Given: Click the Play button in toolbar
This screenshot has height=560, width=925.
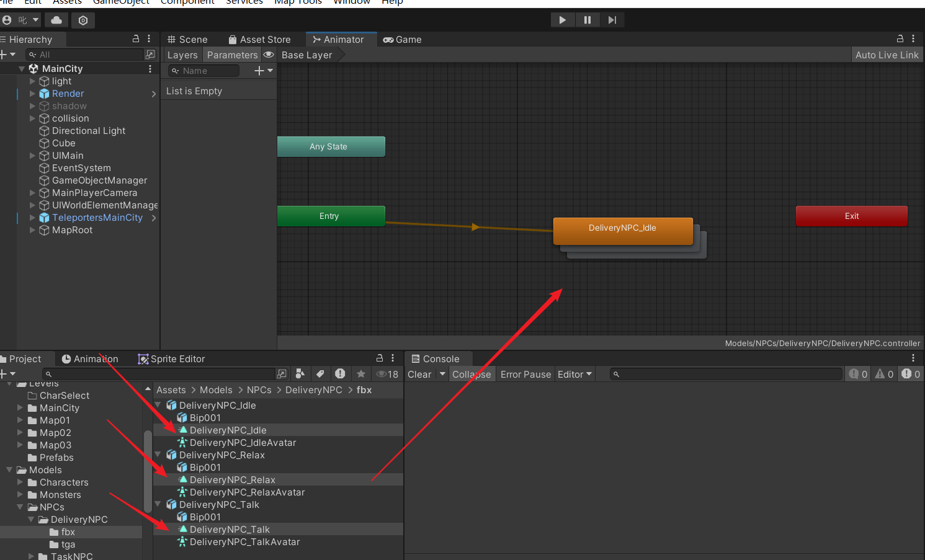Looking at the screenshot, I should pyautogui.click(x=562, y=20).
